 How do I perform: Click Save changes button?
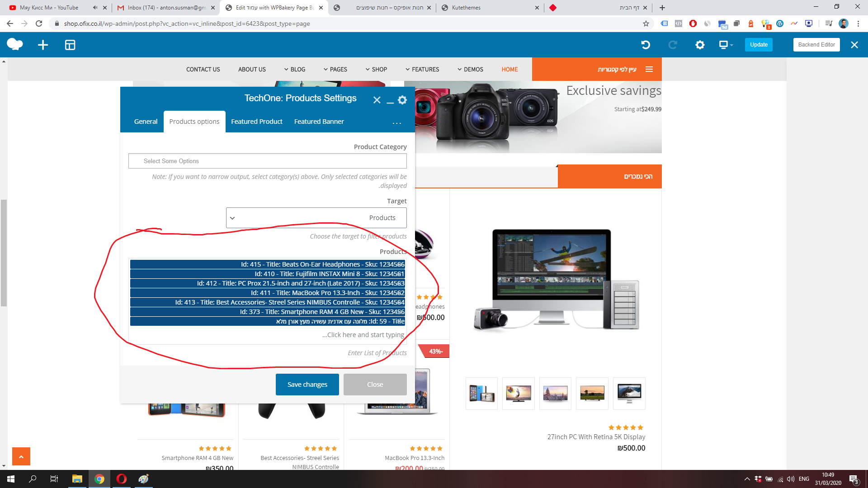point(307,385)
